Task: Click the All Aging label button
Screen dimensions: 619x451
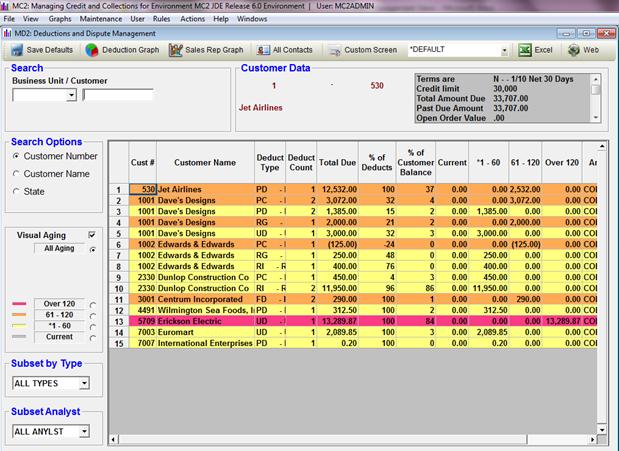Action: tap(59, 248)
